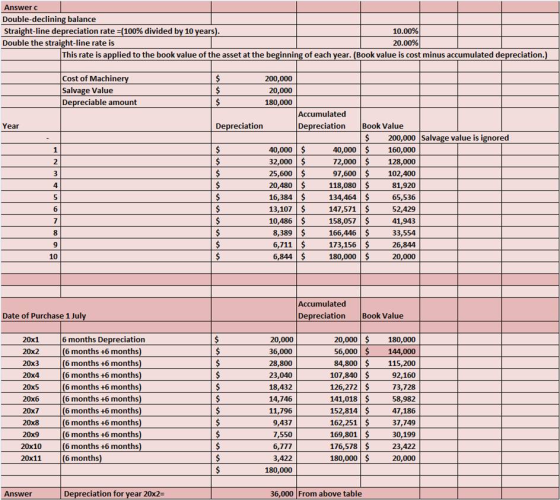
Task: Click 'Date of Purchase 1 July' heading
Action: tap(44, 316)
